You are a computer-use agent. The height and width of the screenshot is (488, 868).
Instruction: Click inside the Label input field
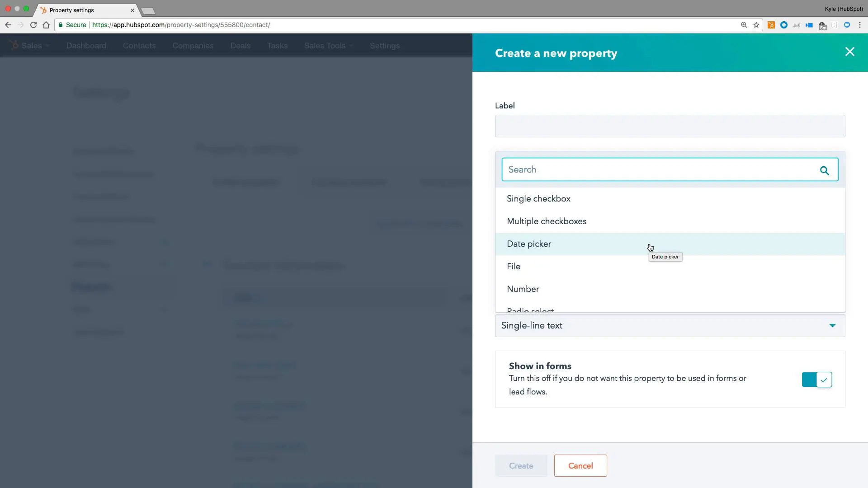pyautogui.click(x=670, y=126)
